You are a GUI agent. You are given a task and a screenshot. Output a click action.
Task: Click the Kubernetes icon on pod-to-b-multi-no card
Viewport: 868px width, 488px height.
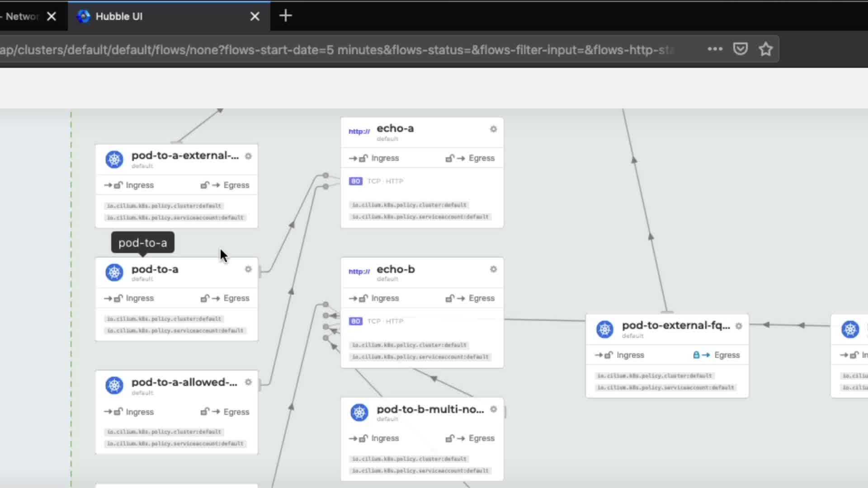click(359, 413)
